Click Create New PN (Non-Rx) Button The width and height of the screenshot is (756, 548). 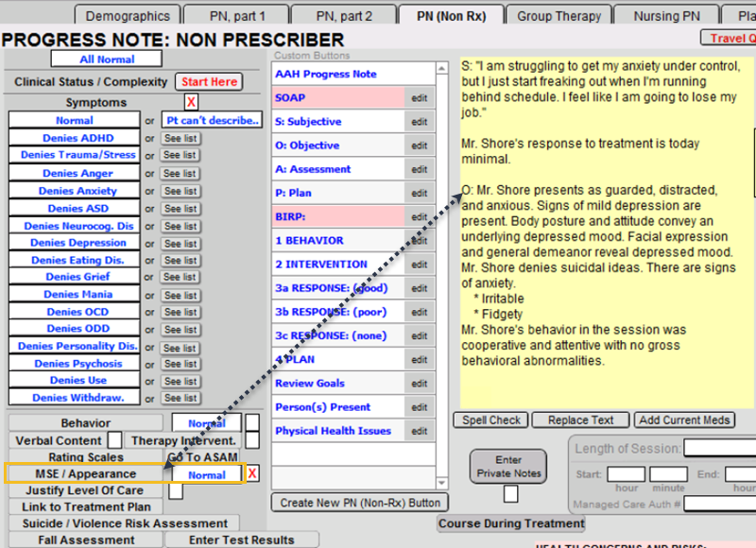360,503
